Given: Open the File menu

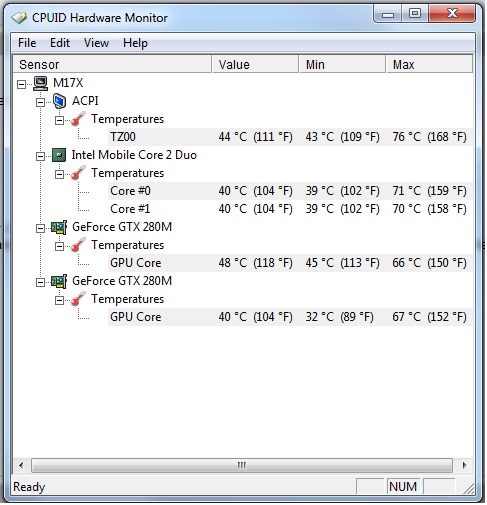Looking at the screenshot, I should pyautogui.click(x=27, y=43).
